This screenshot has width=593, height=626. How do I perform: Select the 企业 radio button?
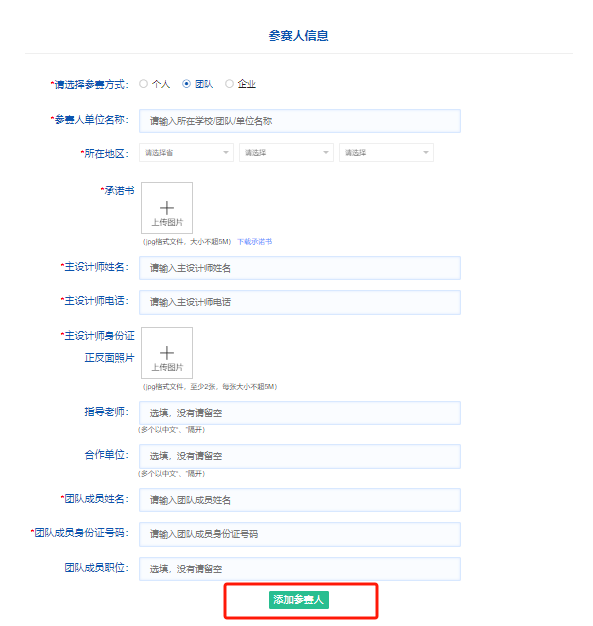229,84
